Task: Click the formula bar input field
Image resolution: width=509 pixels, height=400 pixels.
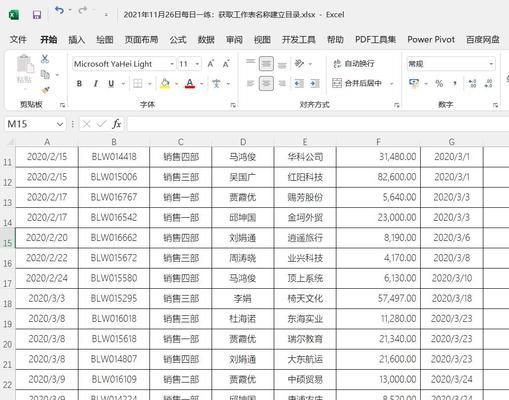Action: point(317,124)
